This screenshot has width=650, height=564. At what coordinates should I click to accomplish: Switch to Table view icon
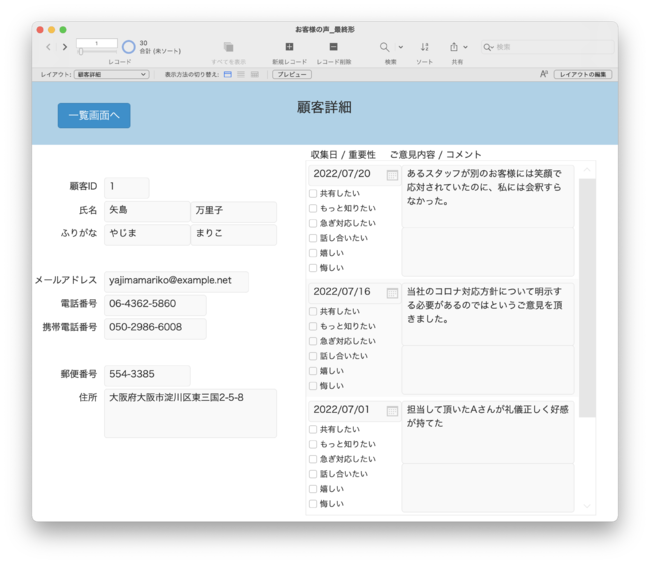(x=255, y=74)
